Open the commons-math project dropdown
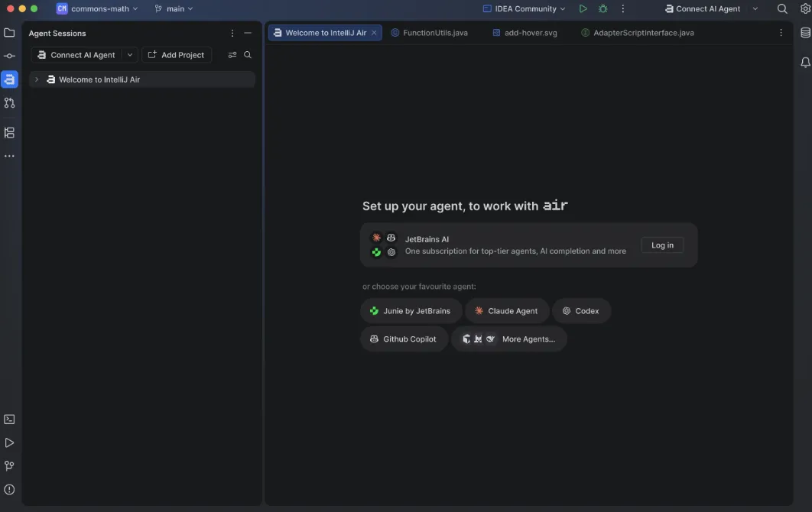The width and height of the screenshot is (812, 512). coord(97,9)
